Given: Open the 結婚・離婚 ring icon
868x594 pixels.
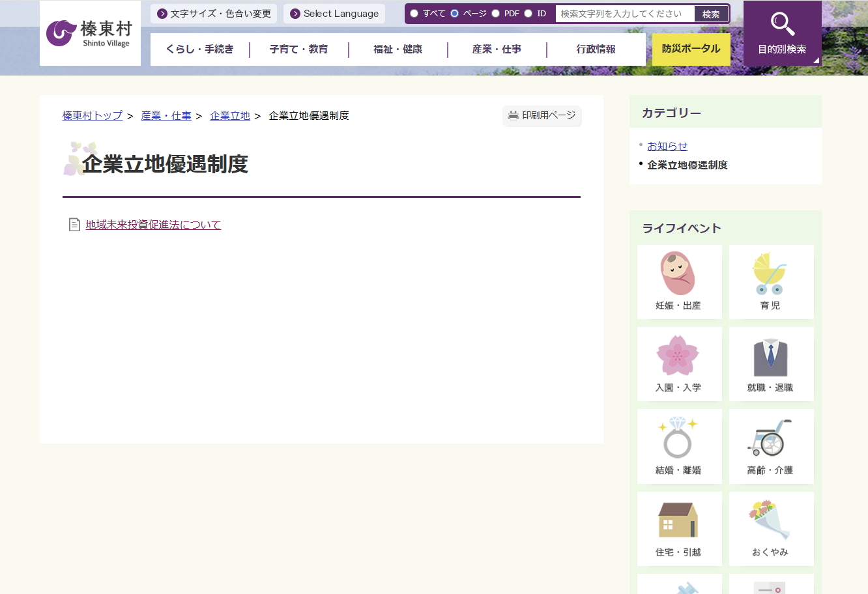Looking at the screenshot, I should [679, 446].
